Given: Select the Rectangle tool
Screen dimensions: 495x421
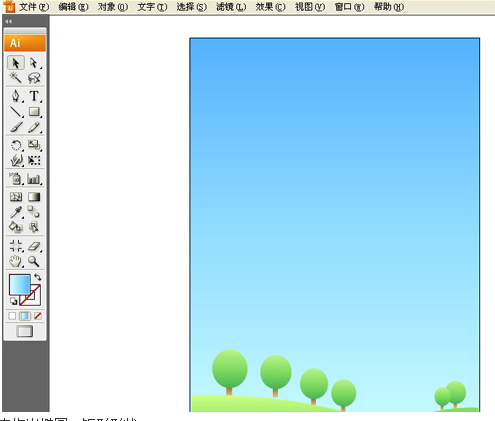Looking at the screenshot, I should coord(34,112).
